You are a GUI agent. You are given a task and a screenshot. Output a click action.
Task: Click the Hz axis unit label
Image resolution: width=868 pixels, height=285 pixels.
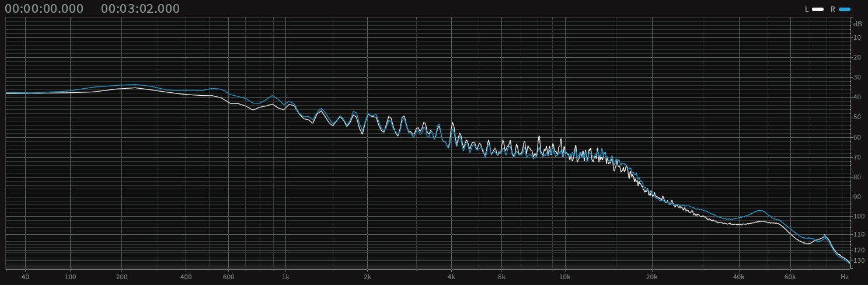tap(845, 276)
